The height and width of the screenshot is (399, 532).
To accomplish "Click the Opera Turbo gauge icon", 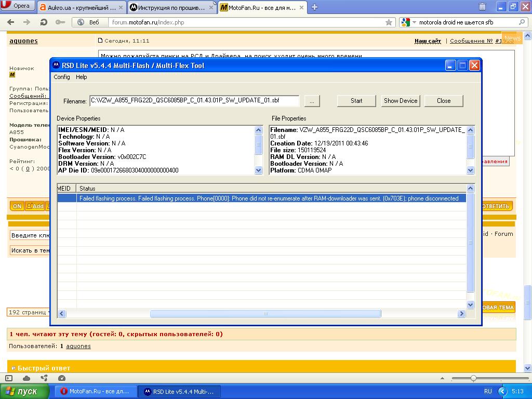I will tap(62, 378).
